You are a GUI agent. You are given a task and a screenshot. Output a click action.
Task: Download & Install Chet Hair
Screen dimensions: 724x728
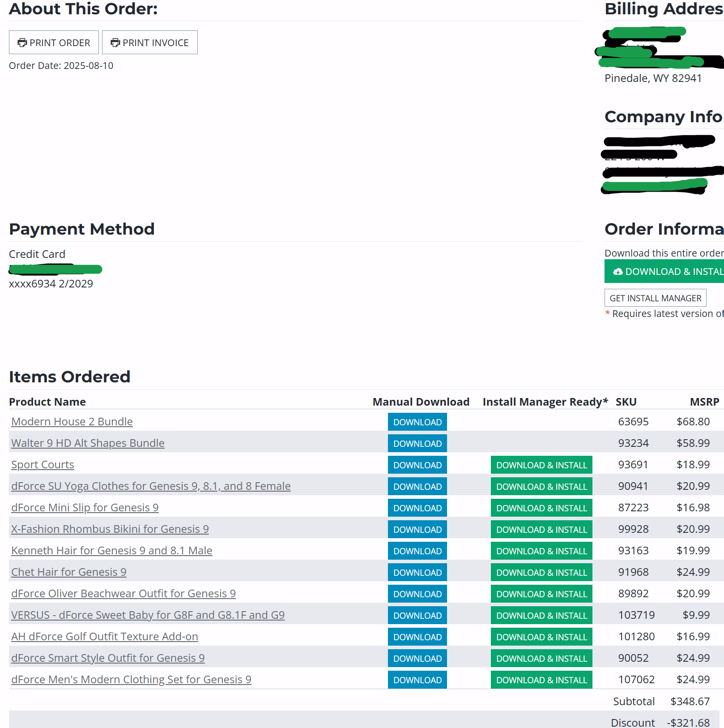[x=541, y=572]
